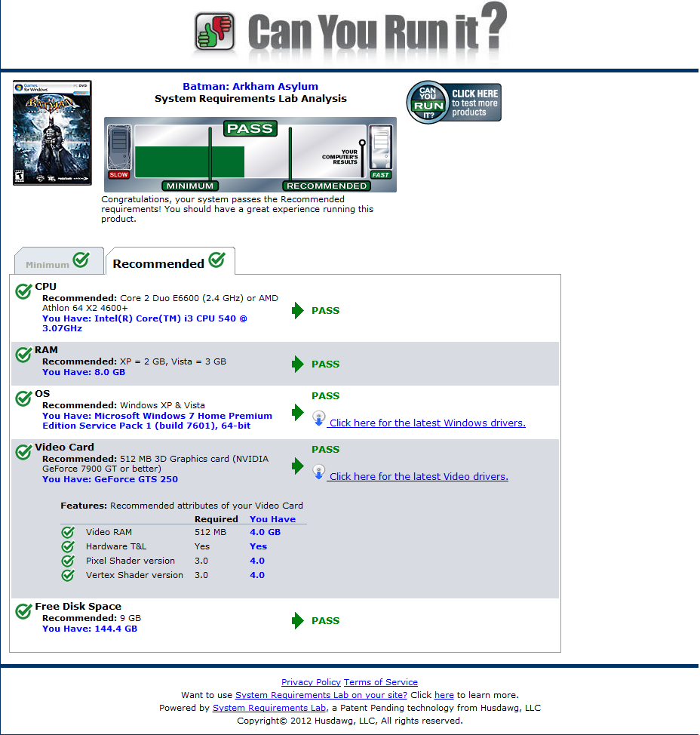Click the 'You Have' column header
This screenshot has width=700, height=735.
[x=273, y=519]
